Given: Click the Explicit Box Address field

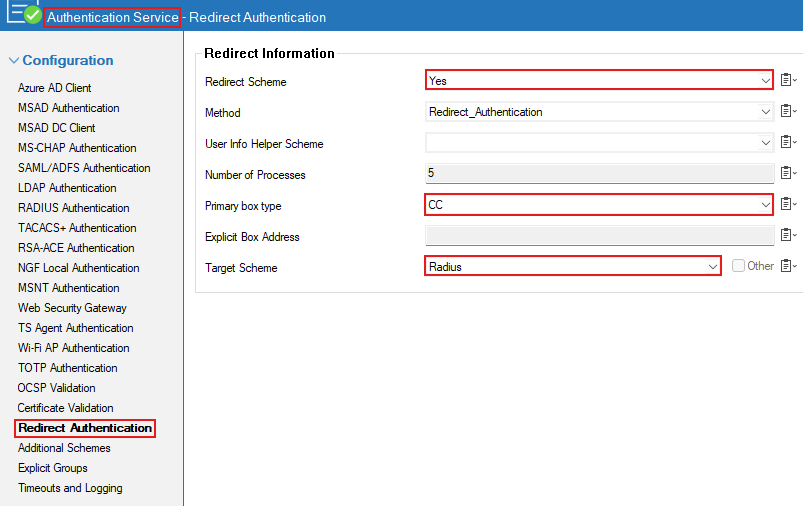Looking at the screenshot, I should point(599,236).
